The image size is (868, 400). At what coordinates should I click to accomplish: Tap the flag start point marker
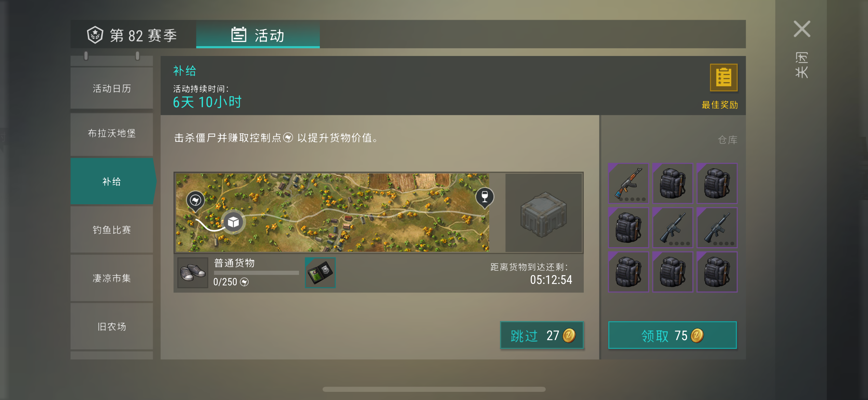[x=195, y=201]
